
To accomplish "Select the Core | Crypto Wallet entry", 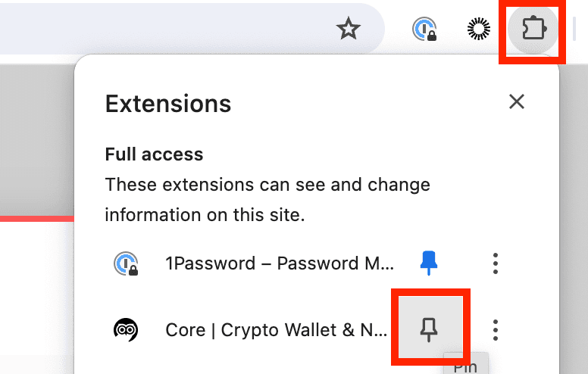I will [276, 329].
